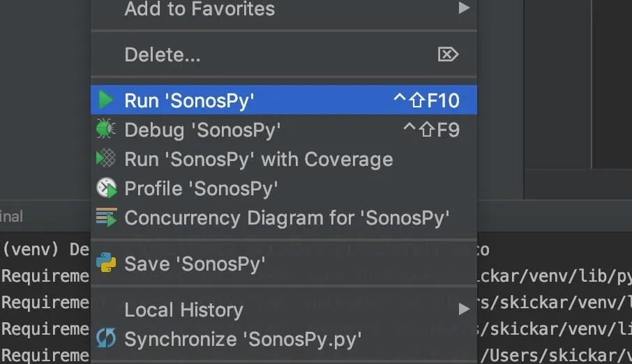Expand the Local History submenu arrow
Screen dimensions: 632x364
tap(465, 309)
